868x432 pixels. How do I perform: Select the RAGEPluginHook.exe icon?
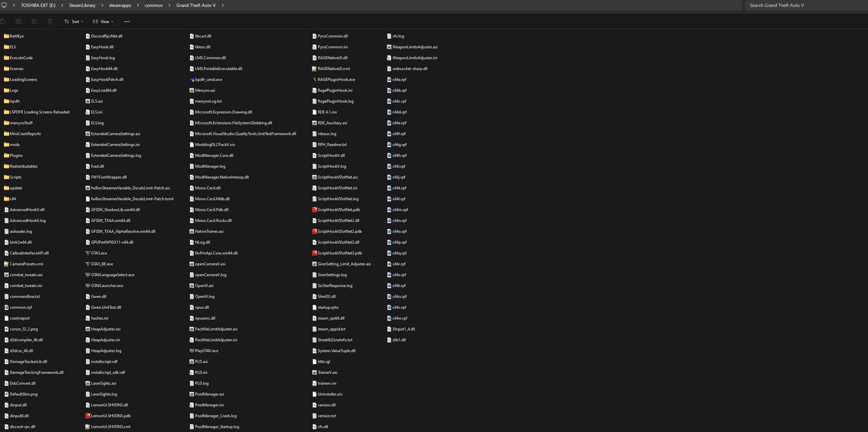click(x=314, y=80)
